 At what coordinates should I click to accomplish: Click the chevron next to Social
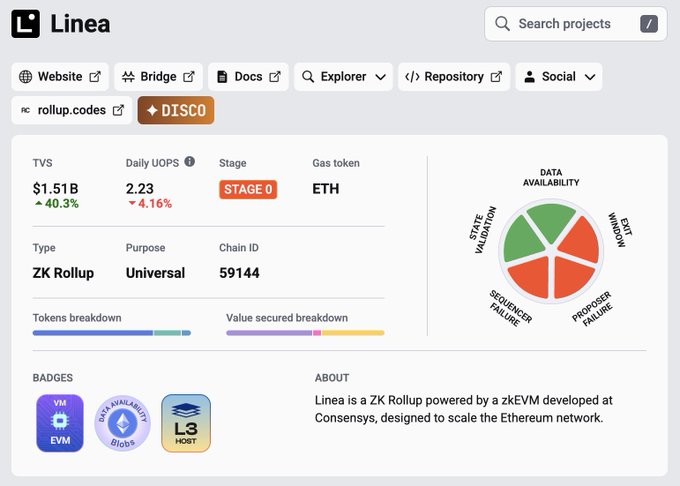(x=590, y=77)
